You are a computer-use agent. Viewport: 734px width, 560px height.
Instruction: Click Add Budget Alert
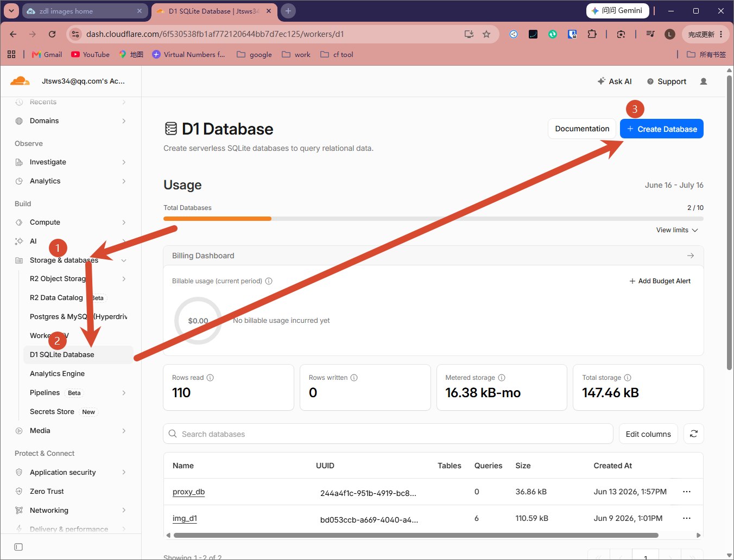660,281
